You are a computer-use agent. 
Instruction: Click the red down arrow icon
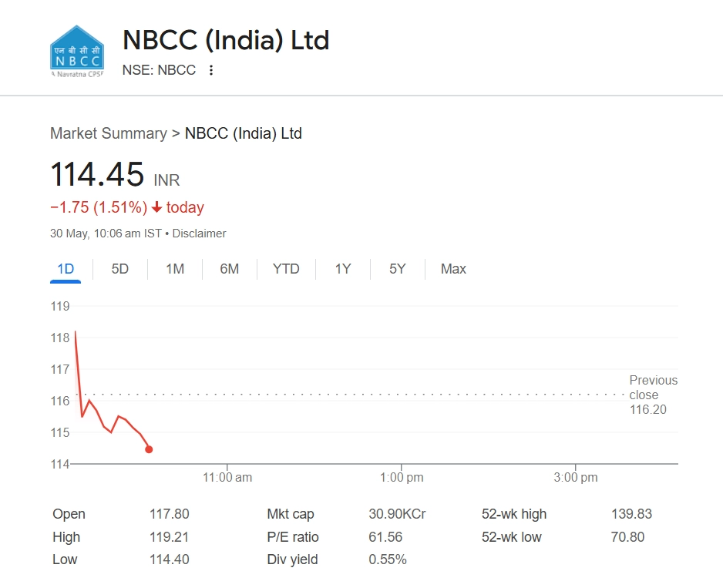157,207
